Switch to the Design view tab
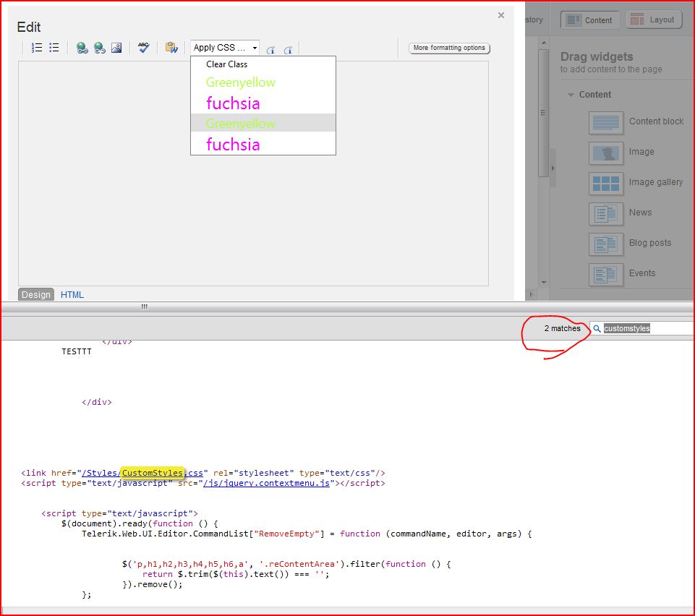Image resolution: width=695 pixels, height=616 pixels. coord(36,295)
